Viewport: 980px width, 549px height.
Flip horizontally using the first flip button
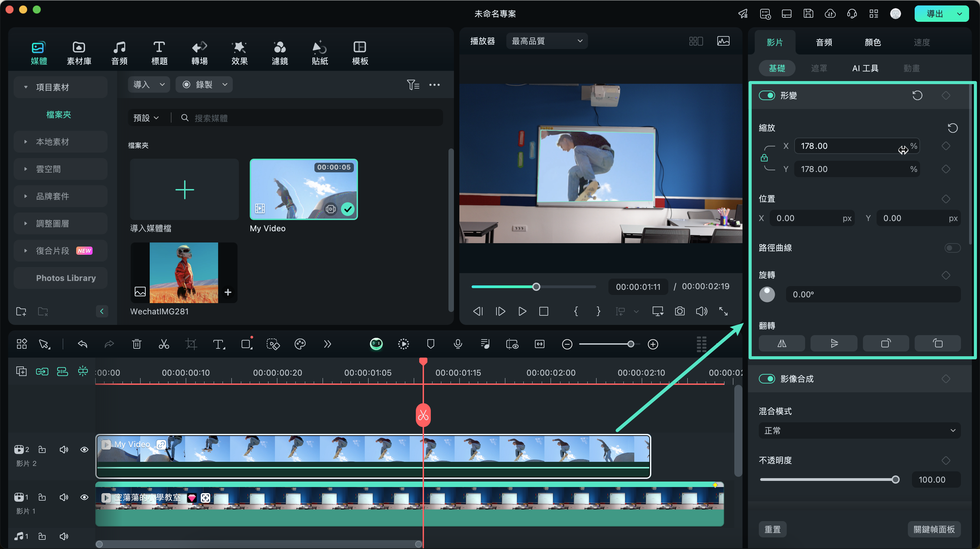782,343
